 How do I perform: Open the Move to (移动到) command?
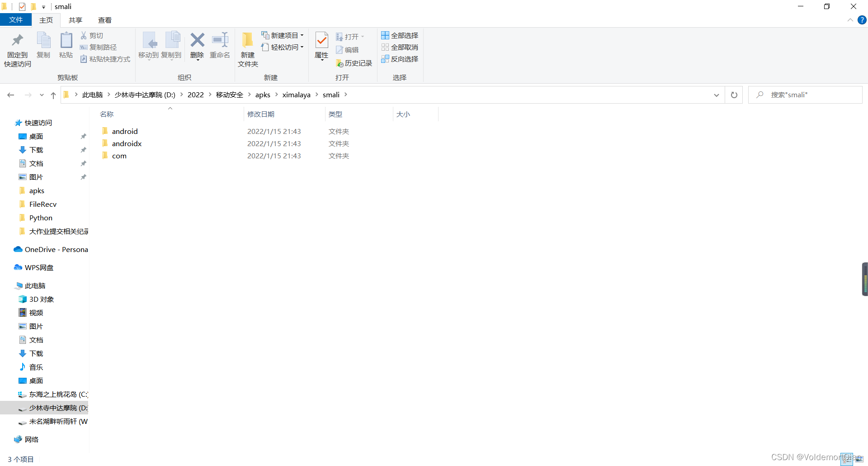[149, 45]
